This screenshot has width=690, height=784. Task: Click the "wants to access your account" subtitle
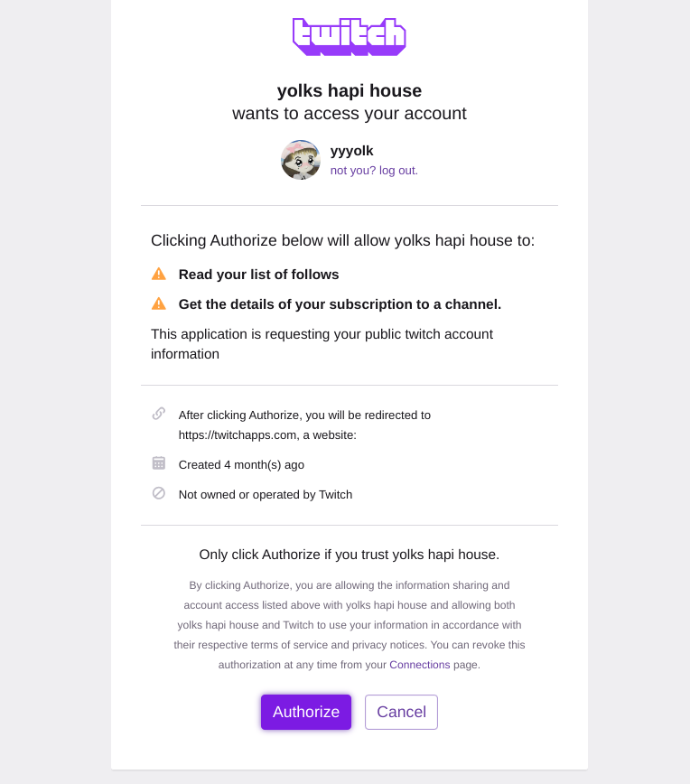(349, 114)
